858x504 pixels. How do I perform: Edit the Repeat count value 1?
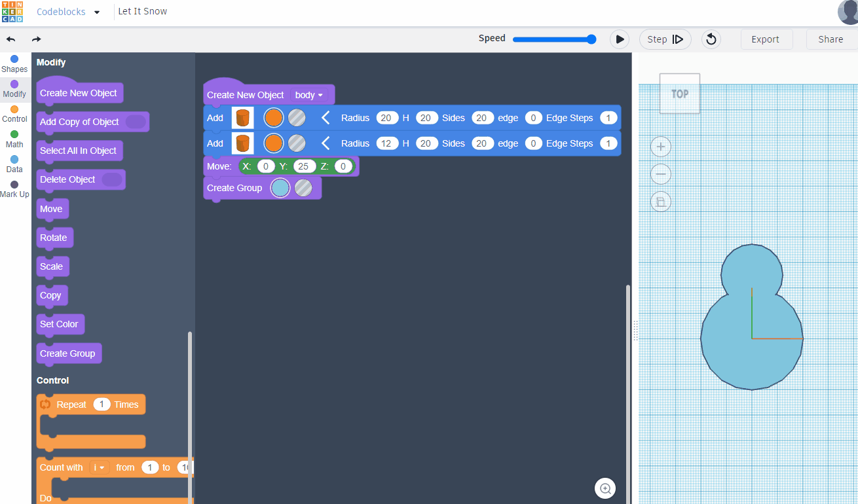coord(102,405)
